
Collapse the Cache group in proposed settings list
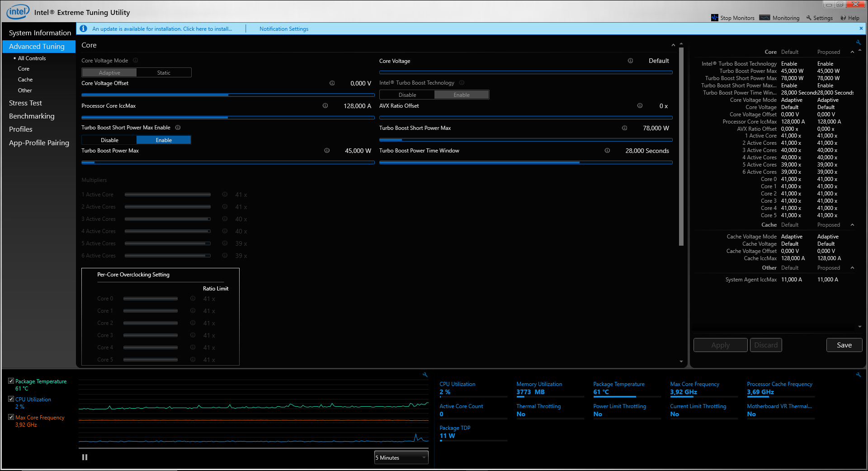pos(852,225)
